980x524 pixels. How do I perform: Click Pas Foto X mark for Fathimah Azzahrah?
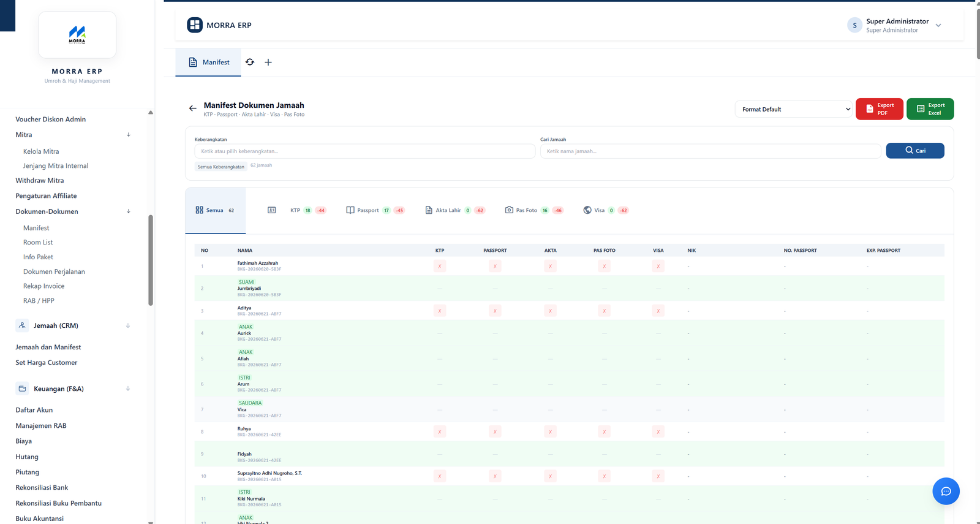coord(605,266)
